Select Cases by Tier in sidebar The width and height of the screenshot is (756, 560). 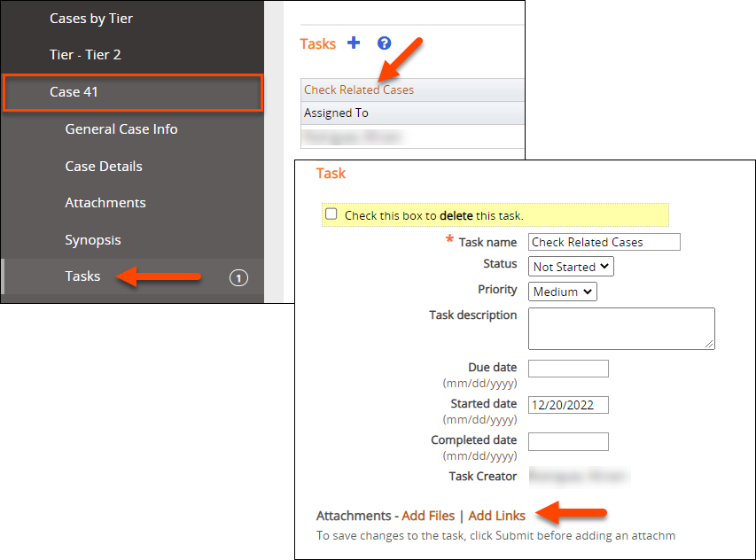(x=91, y=18)
